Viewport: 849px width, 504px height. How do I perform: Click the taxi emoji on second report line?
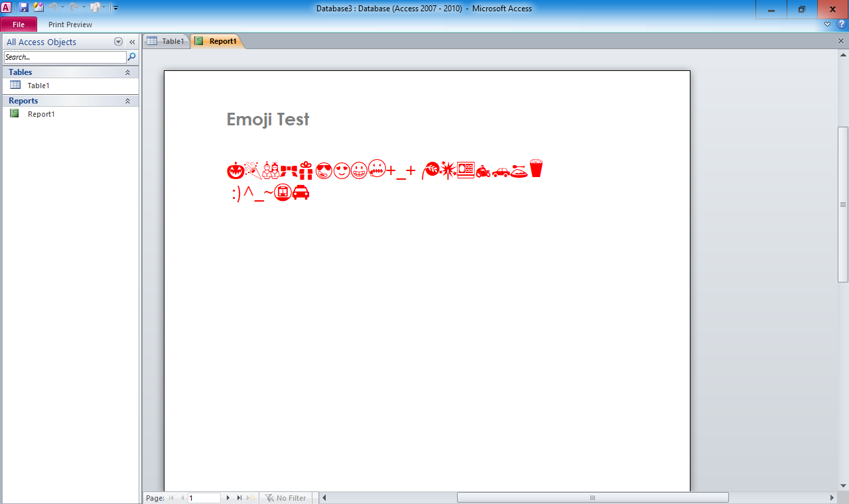click(x=301, y=193)
